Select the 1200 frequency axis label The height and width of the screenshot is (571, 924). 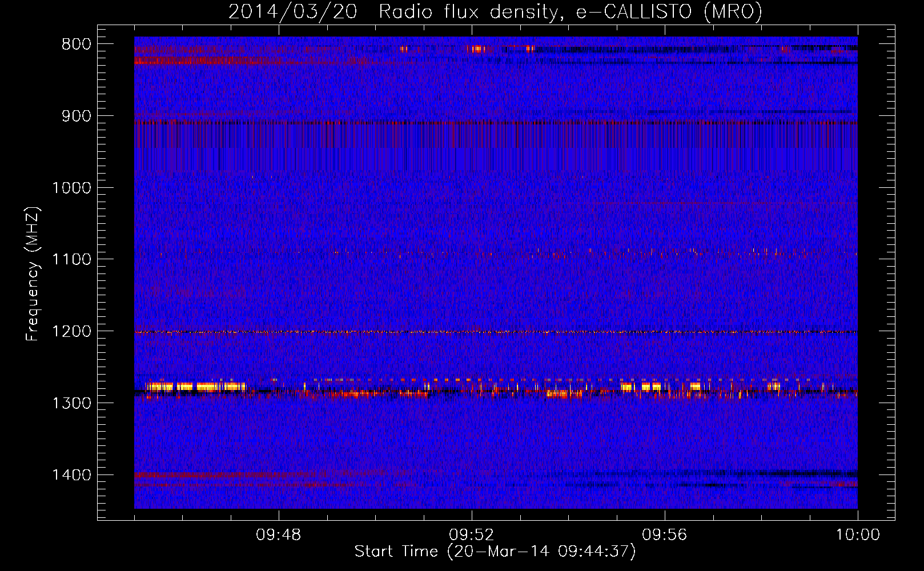click(71, 331)
